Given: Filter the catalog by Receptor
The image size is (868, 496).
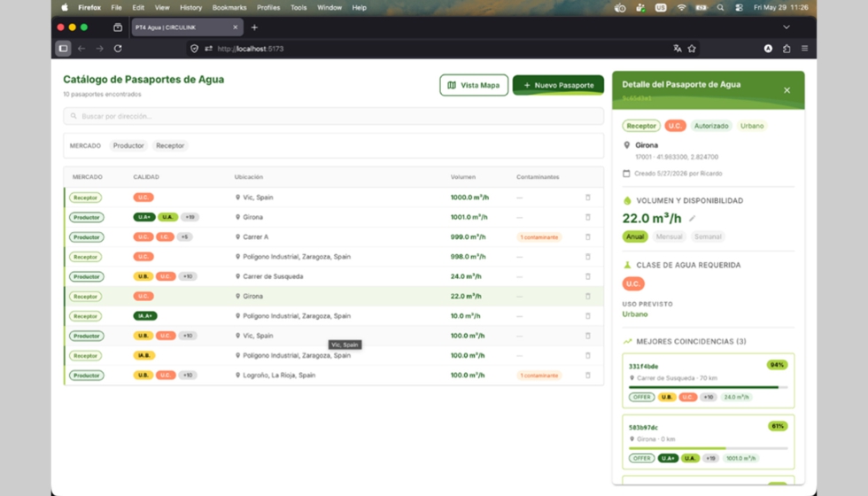Looking at the screenshot, I should (x=170, y=145).
